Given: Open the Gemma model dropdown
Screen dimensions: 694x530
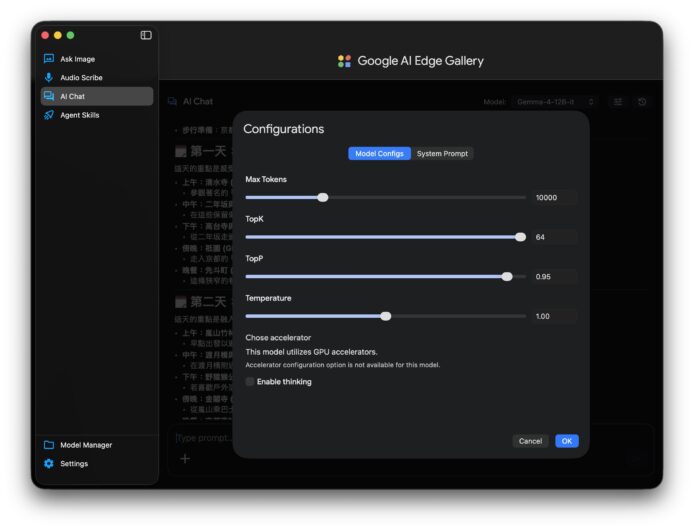Looking at the screenshot, I should tap(555, 102).
